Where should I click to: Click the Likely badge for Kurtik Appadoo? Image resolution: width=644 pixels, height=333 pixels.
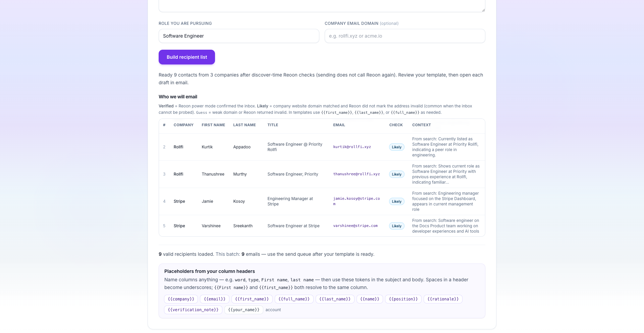tap(396, 147)
